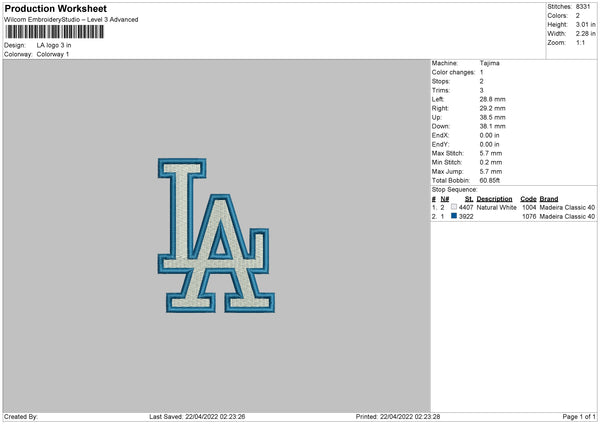600x424 pixels.
Task: Click the 'Colorway 1' value
Action: click(53, 54)
